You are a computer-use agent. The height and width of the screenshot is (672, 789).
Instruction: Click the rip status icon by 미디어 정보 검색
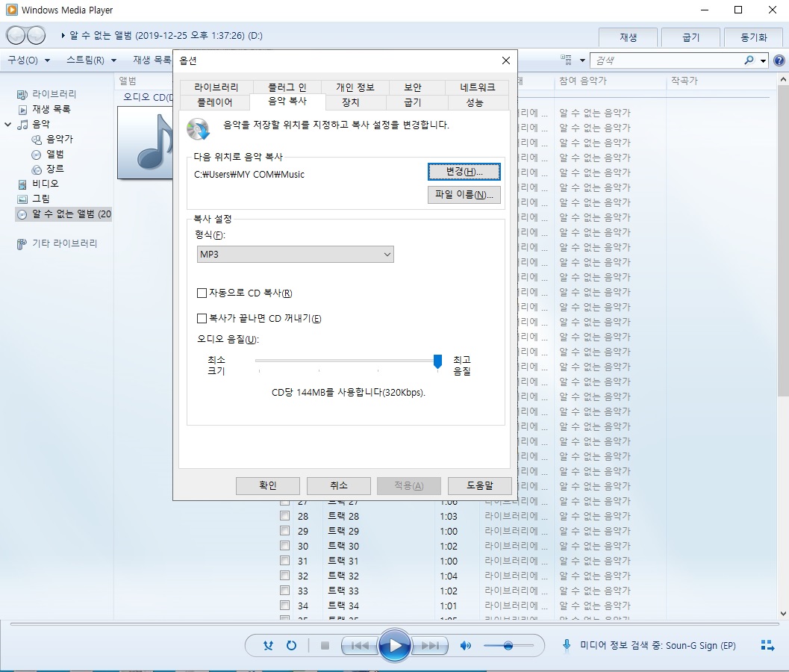click(x=567, y=645)
